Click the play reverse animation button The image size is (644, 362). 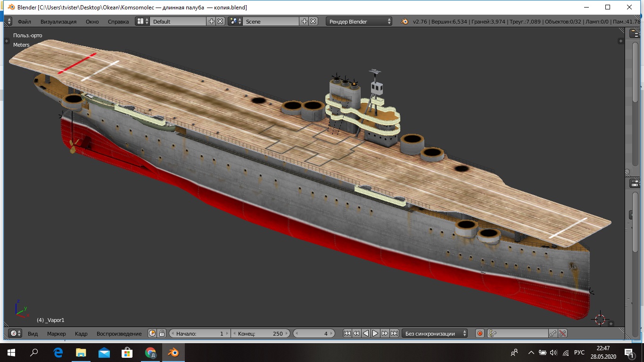click(366, 333)
